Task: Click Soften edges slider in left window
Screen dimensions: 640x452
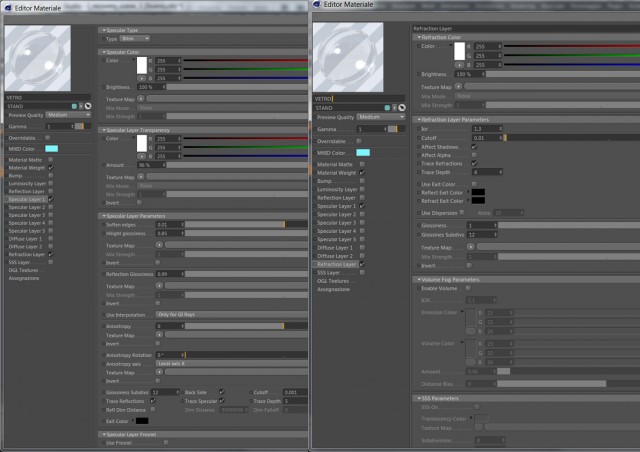Action: (x=246, y=225)
